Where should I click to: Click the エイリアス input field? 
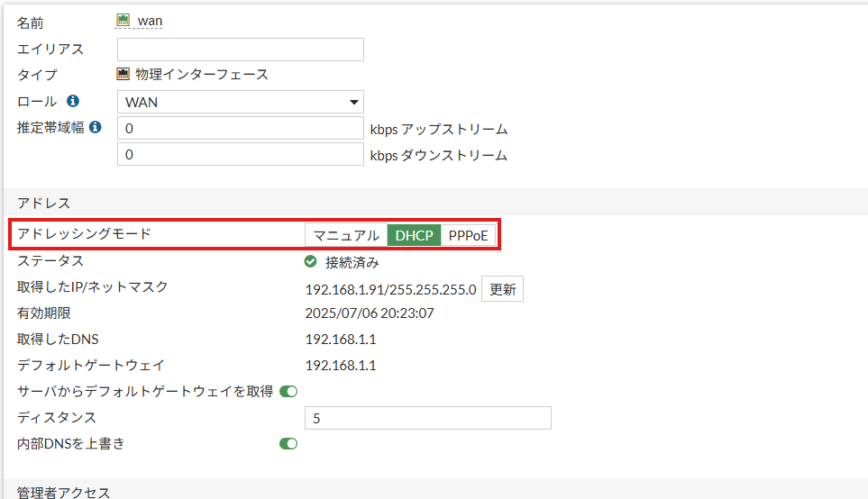[241, 50]
